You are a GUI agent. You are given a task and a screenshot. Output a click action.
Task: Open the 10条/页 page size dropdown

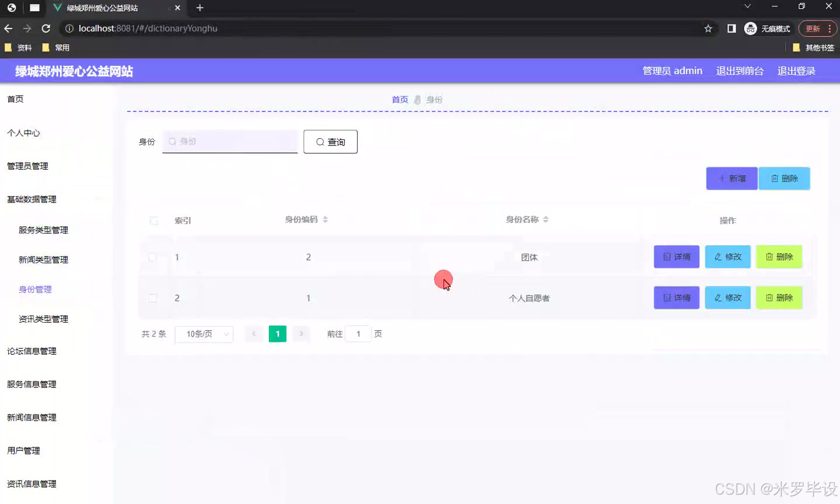204,334
